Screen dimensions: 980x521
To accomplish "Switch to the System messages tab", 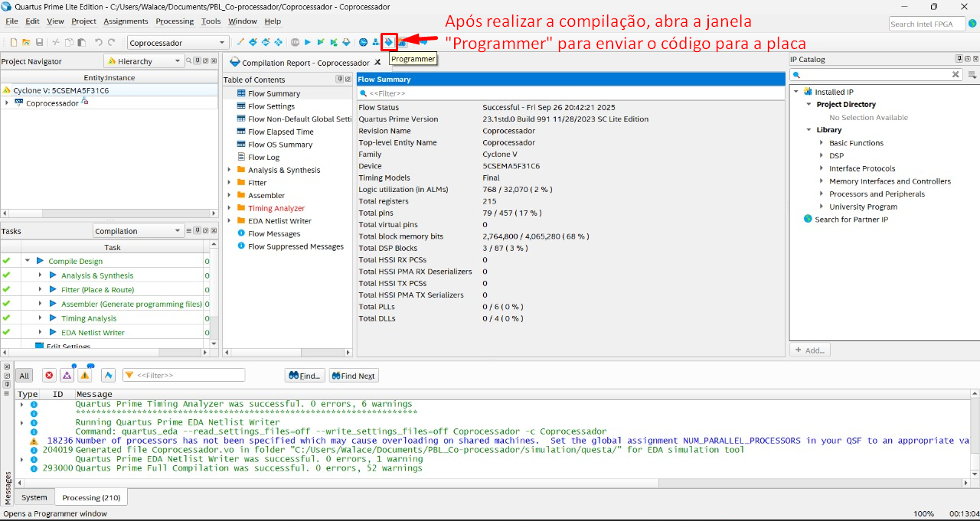I will tap(34, 497).
